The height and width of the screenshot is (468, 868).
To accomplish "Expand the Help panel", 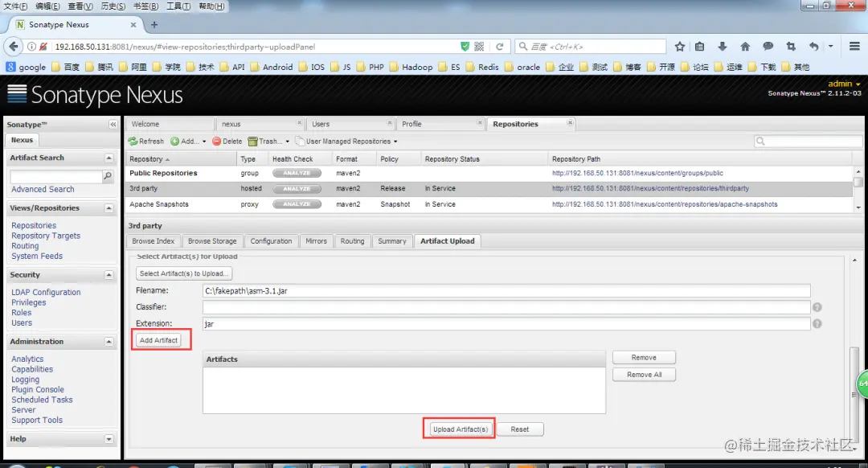I will tap(108, 439).
